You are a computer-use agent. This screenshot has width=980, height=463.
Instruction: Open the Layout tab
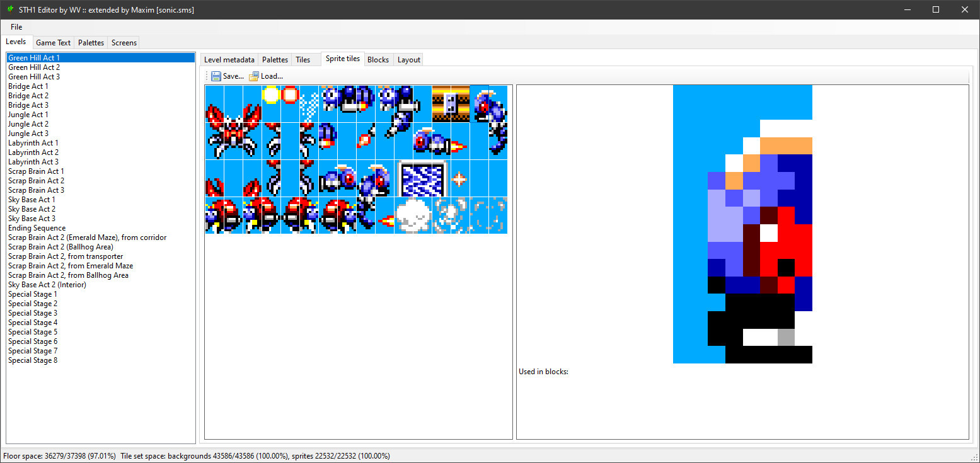(x=408, y=60)
